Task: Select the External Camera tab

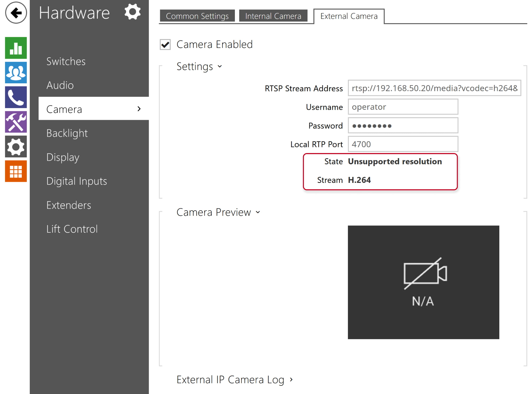Action: tap(349, 16)
